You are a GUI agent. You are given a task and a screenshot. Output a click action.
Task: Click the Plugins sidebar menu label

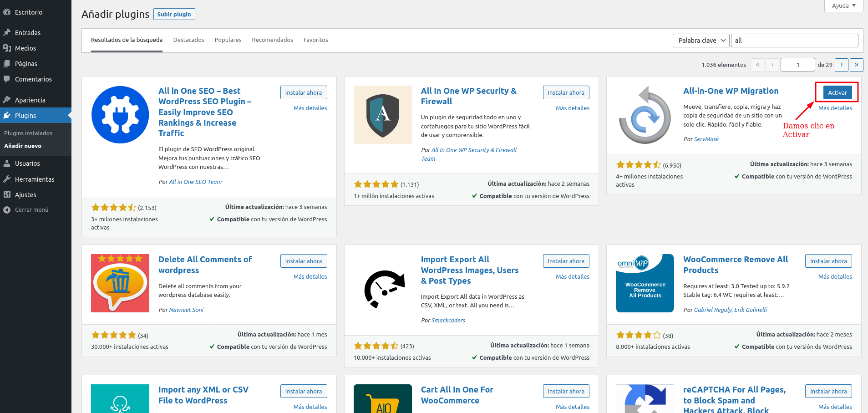[x=25, y=116]
